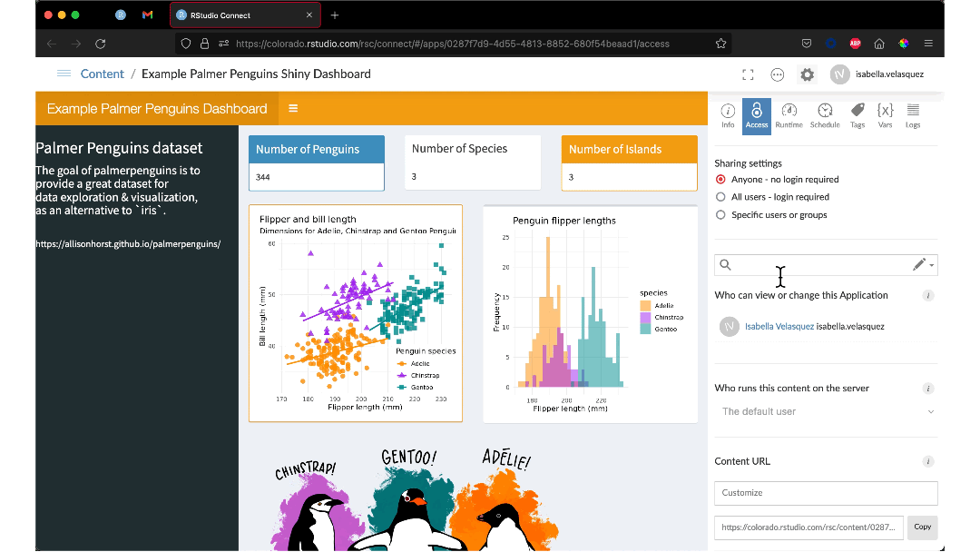Open the Info settings panel icon
The height and width of the screenshot is (552, 980).
728,115
